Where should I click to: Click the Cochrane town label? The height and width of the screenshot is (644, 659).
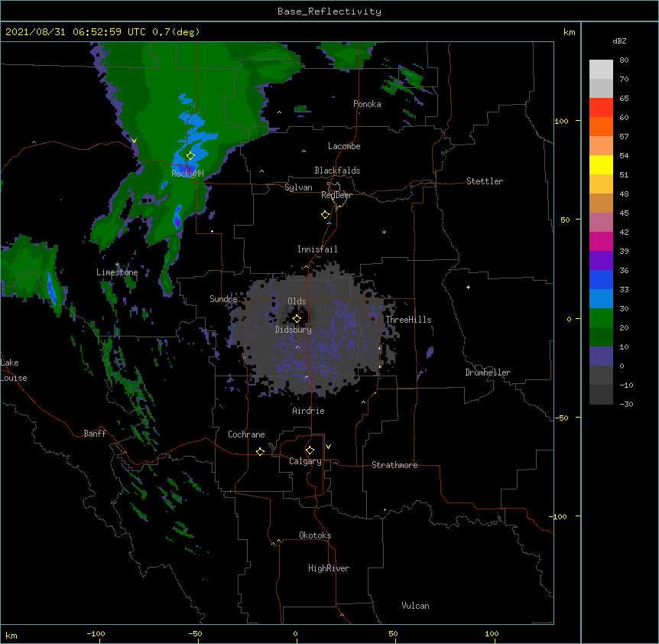click(x=246, y=434)
